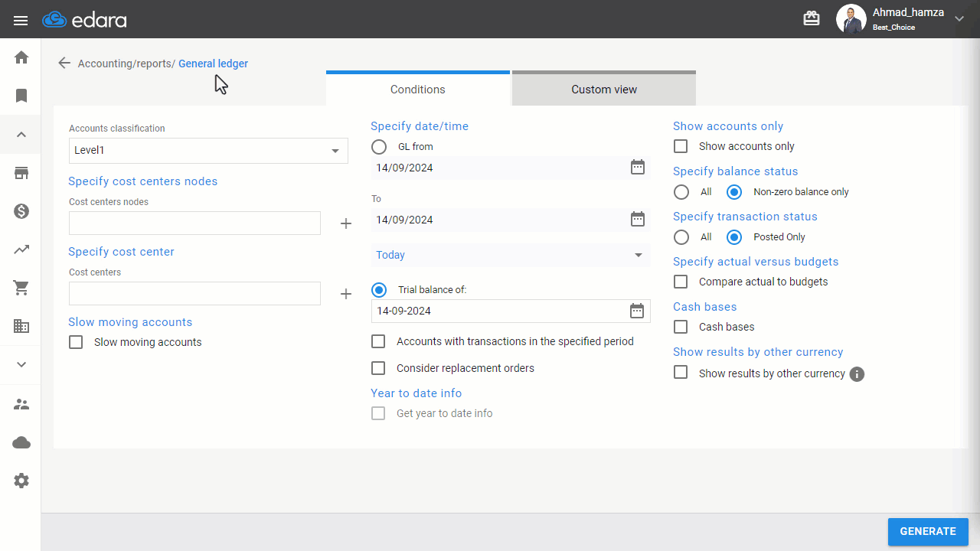Select All for balance status

pos(681,192)
